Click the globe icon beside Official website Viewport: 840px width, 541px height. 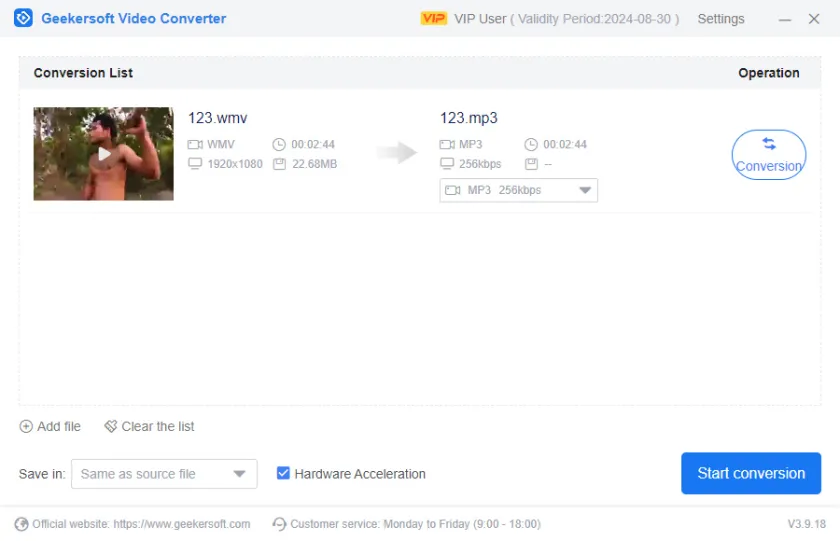point(22,524)
